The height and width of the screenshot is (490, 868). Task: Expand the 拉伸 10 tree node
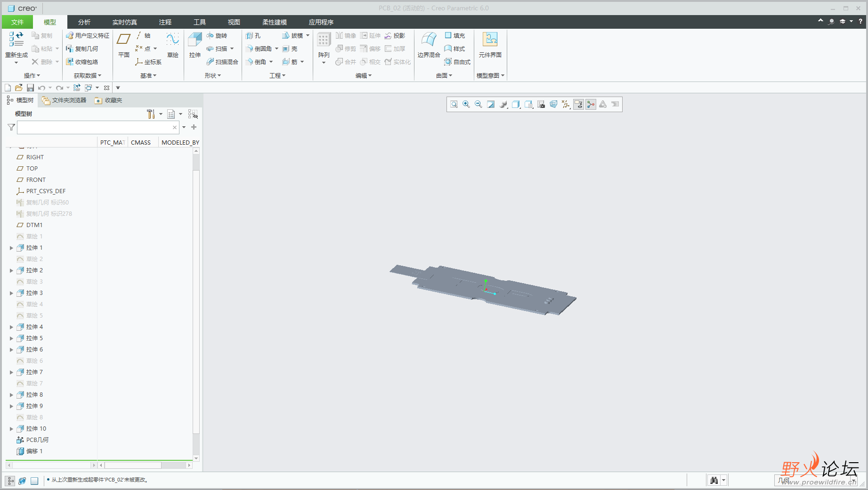(x=11, y=429)
